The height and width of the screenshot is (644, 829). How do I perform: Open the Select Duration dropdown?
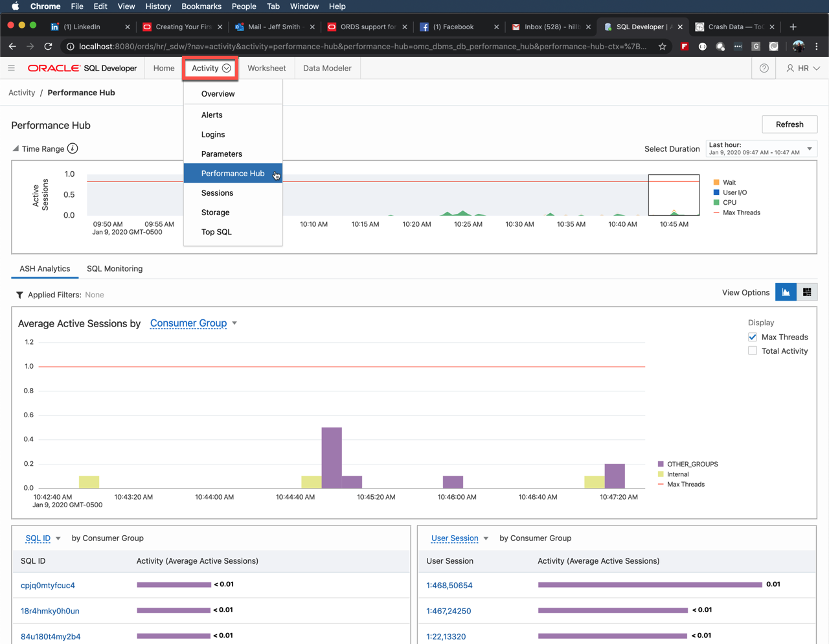(x=760, y=149)
